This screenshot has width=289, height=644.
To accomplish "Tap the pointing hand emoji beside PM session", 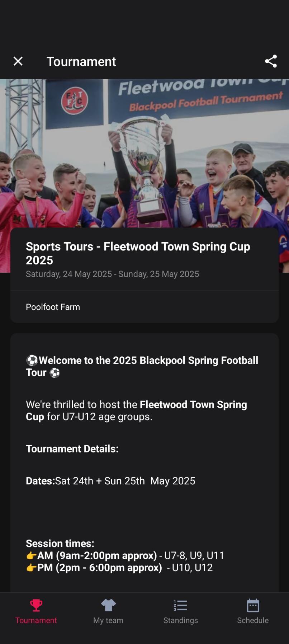I will pyautogui.click(x=31, y=568).
